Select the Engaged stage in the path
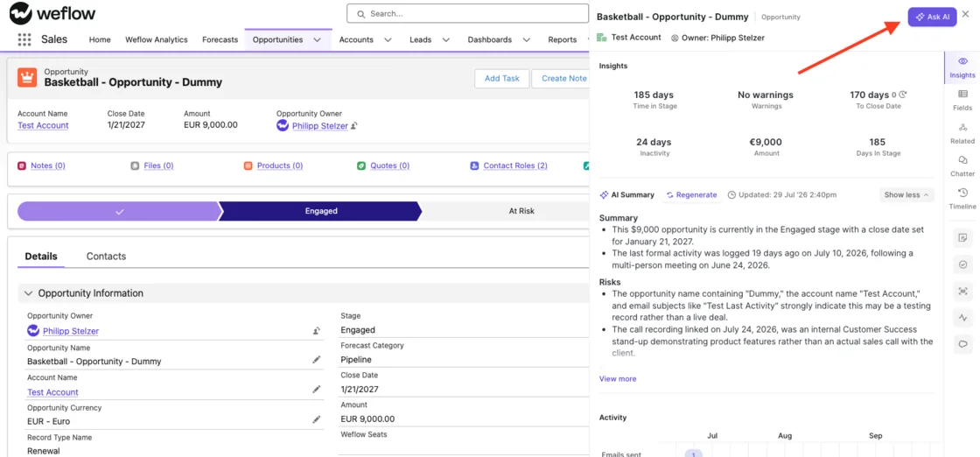Viewport: 980px width, 457px height. point(320,211)
